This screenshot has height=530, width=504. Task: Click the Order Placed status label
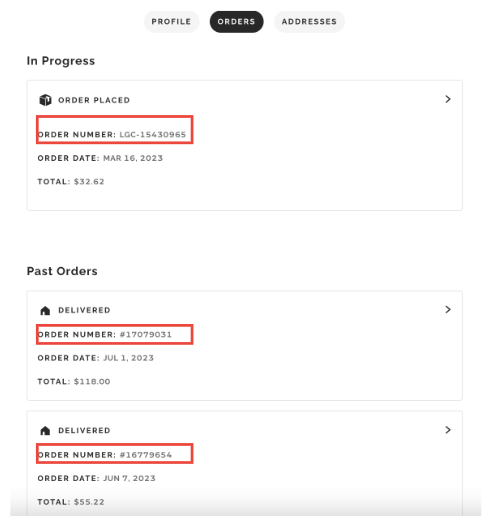click(x=94, y=100)
